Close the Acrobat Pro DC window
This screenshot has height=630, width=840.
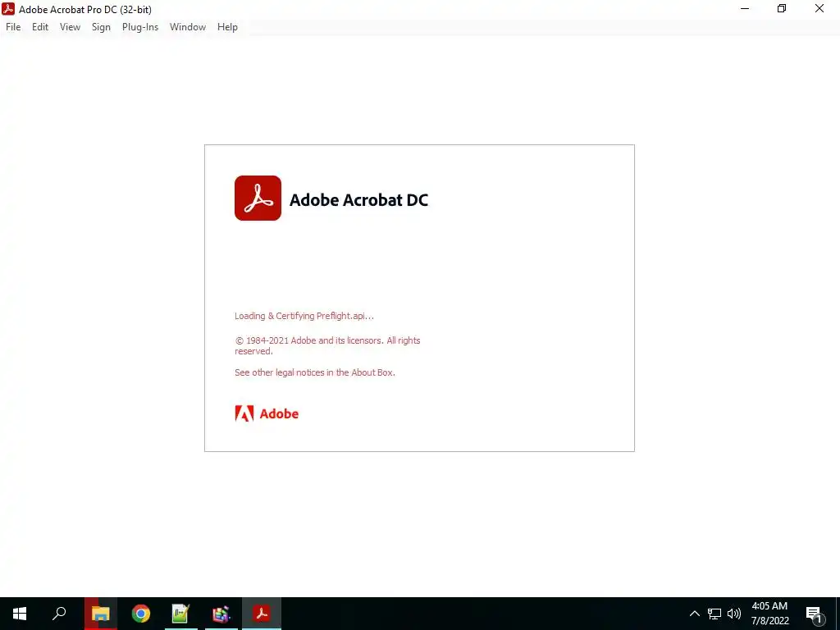tap(819, 8)
